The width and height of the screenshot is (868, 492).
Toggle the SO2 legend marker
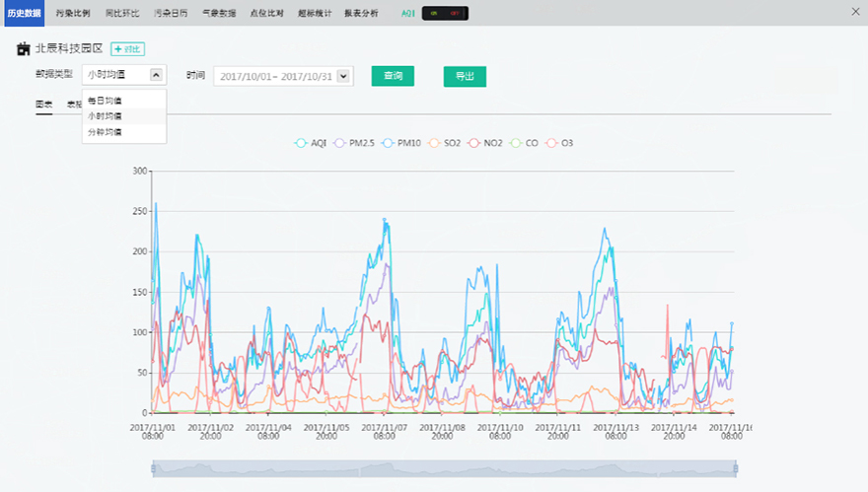(x=445, y=143)
